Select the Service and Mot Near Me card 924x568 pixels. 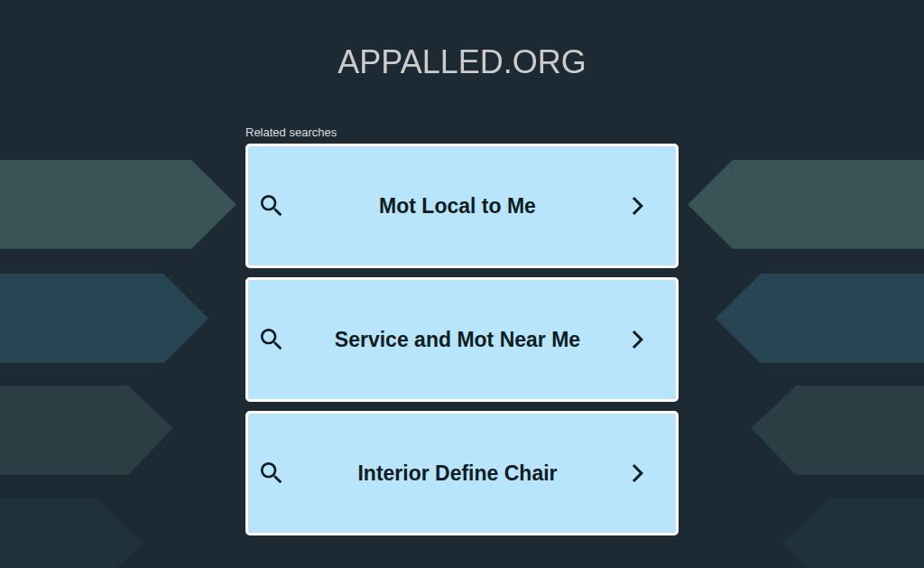click(462, 340)
